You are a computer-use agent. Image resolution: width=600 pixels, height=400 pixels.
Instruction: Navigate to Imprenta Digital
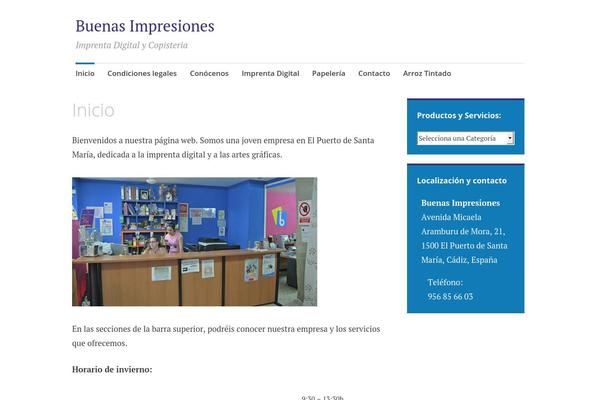point(270,73)
